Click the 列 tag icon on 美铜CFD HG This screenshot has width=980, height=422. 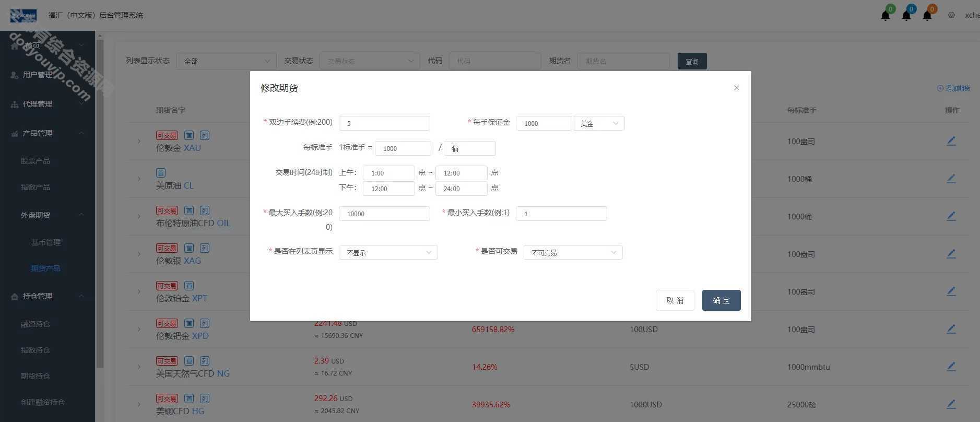pyautogui.click(x=205, y=398)
